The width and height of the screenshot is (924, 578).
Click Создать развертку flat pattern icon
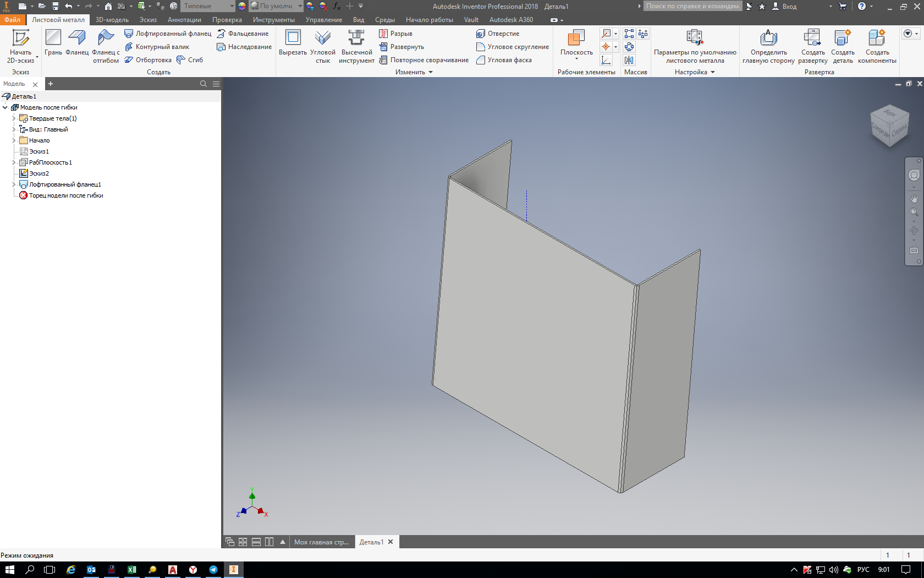812,39
